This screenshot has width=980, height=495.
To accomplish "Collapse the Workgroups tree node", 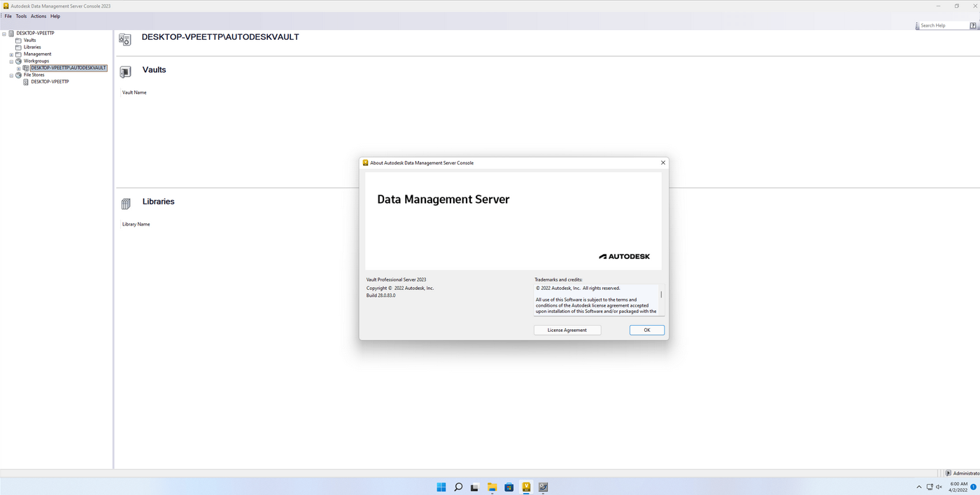I will [x=11, y=62].
